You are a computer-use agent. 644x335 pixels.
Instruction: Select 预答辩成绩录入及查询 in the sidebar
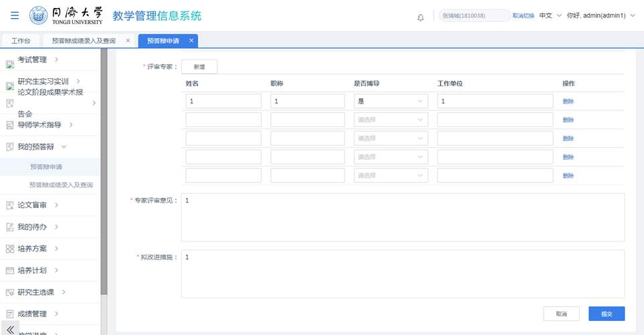[x=61, y=185]
